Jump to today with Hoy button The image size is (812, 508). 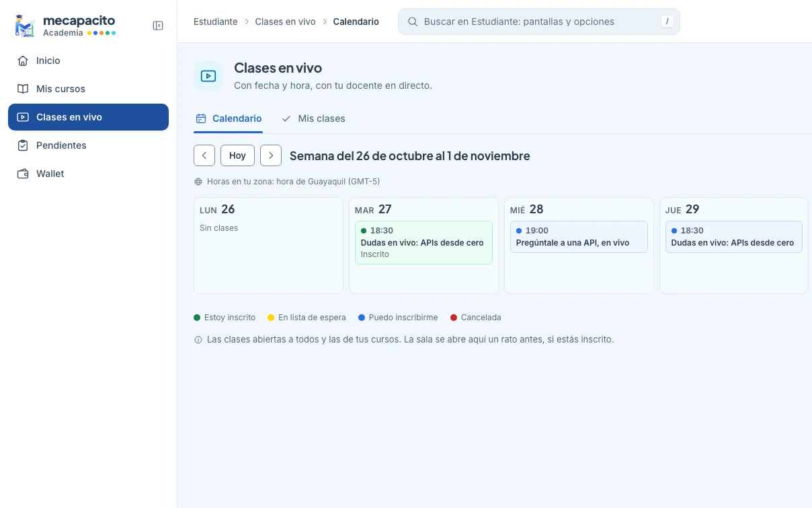[237, 155]
